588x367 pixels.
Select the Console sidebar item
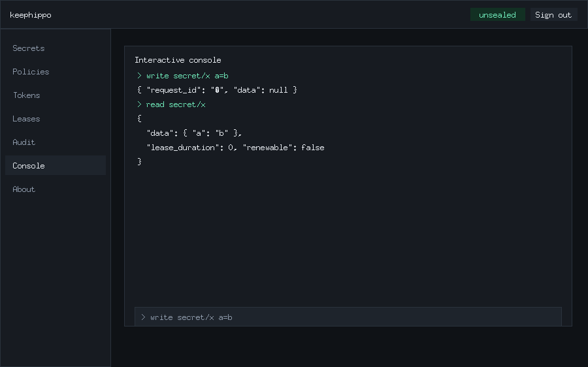pos(56,165)
